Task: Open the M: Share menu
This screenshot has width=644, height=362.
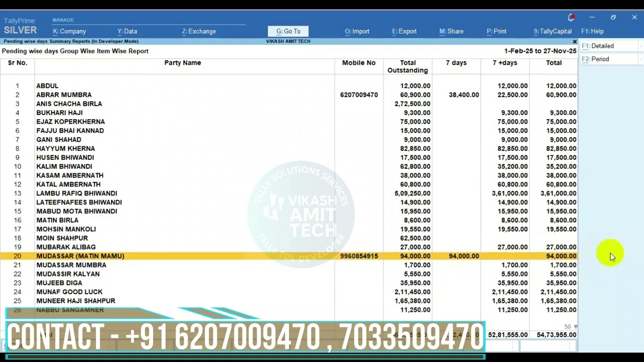Action: (451, 31)
